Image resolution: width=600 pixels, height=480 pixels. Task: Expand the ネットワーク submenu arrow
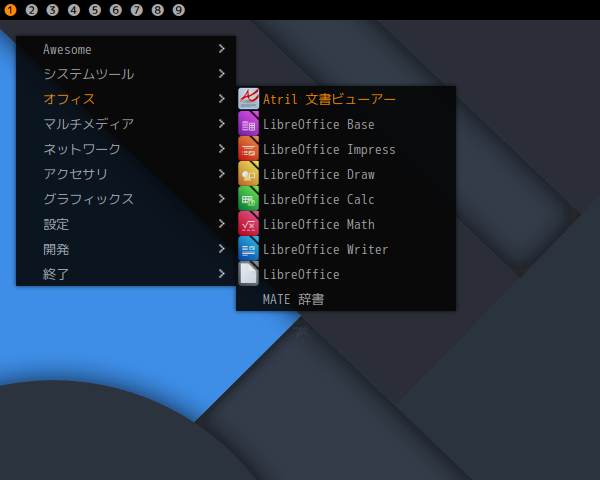222,149
